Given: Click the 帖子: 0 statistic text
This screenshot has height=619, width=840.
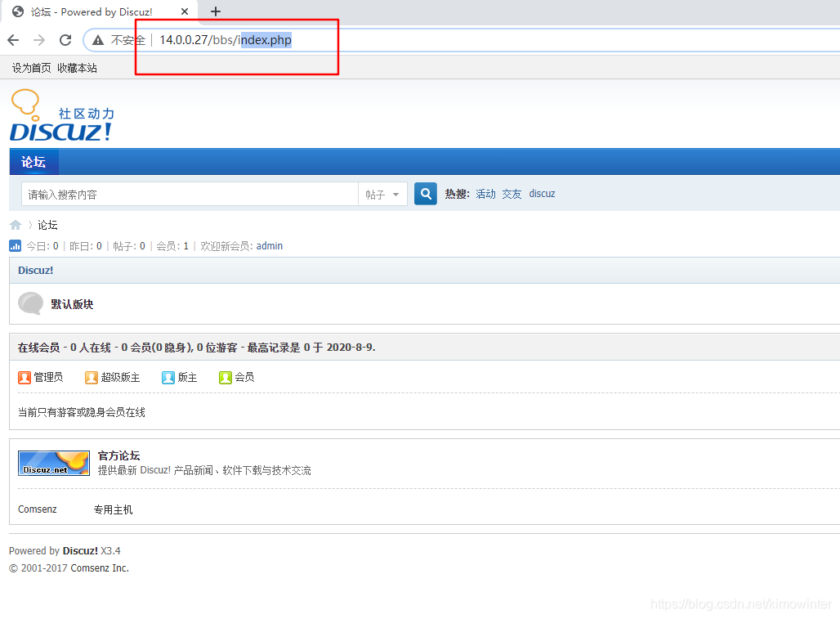Looking at the screenshot, I should tap(129, 246).
